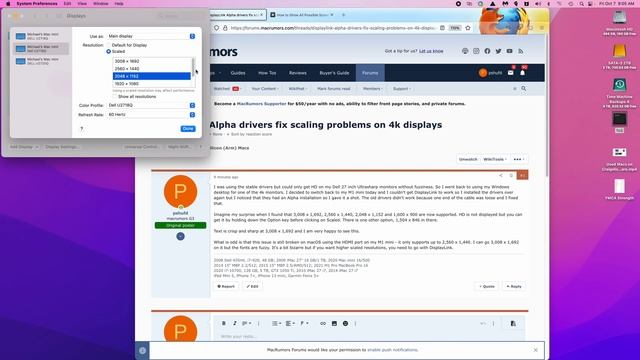This screenshot has height=360, width=640.
Task: Apply italic formatting in reply editor
Action: coord(235,323)
